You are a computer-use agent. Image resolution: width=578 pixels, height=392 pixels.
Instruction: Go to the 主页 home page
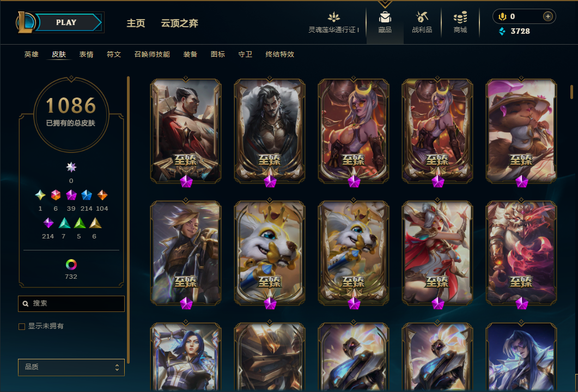click(x=136, y=23)
